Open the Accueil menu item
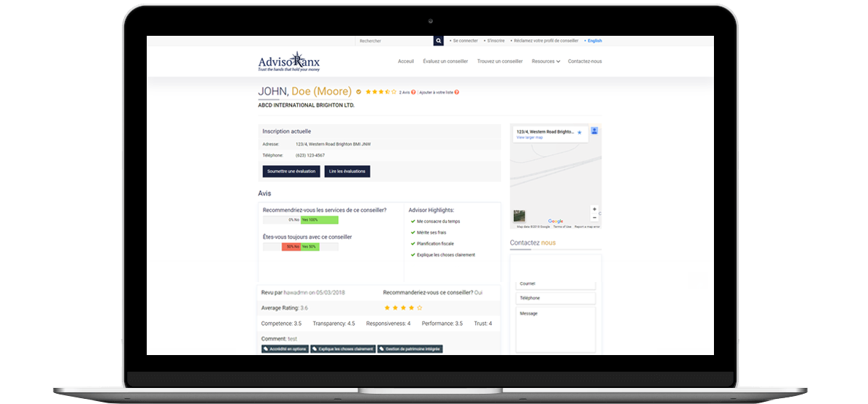Viewport: 868px width, 404px height. tap(406, 61)
